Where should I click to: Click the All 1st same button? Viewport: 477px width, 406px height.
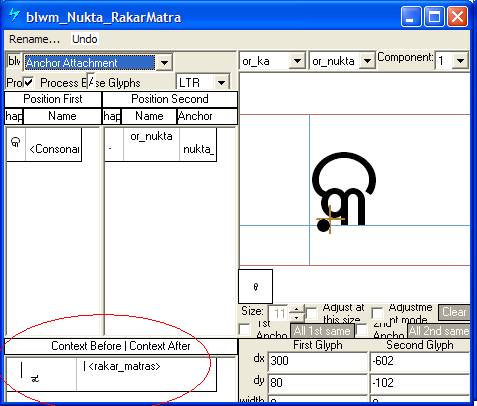coord(322,331)
